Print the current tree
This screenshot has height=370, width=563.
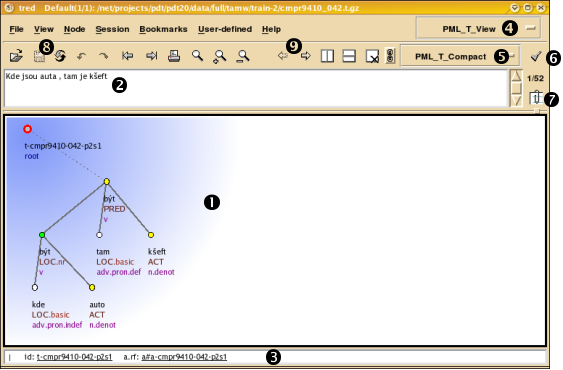pyautogui.click(x=174, y=56)
